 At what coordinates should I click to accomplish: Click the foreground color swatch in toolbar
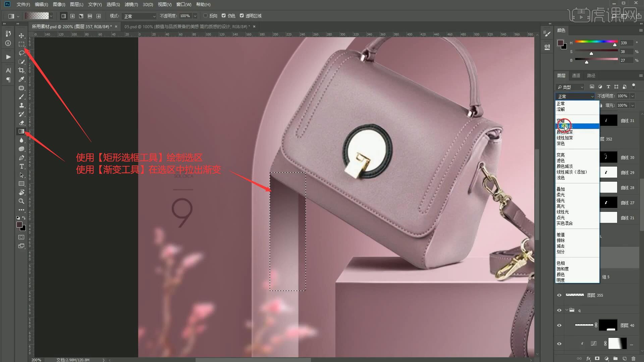[x=19, y=225]
